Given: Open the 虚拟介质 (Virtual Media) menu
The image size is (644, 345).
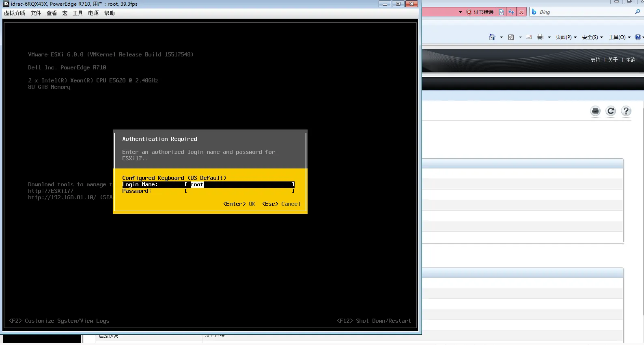Looking at the screenshot, I should (15, 13).
